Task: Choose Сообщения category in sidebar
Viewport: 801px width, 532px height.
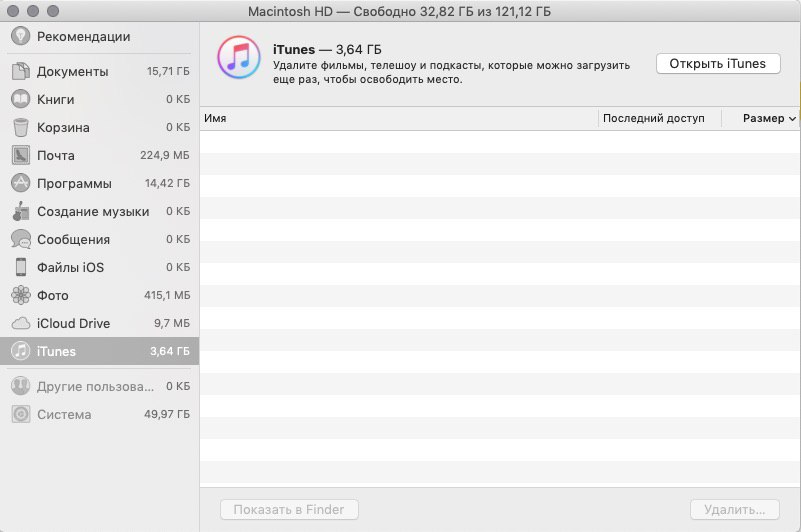Action: click(100, 239)
